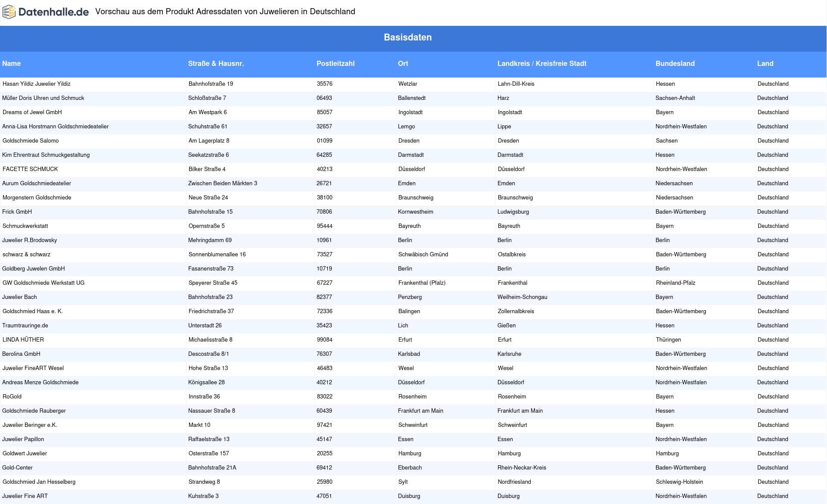Click the Datenhalle.de logo
This screenshot has width=827, height=504.
pos(46,12)
